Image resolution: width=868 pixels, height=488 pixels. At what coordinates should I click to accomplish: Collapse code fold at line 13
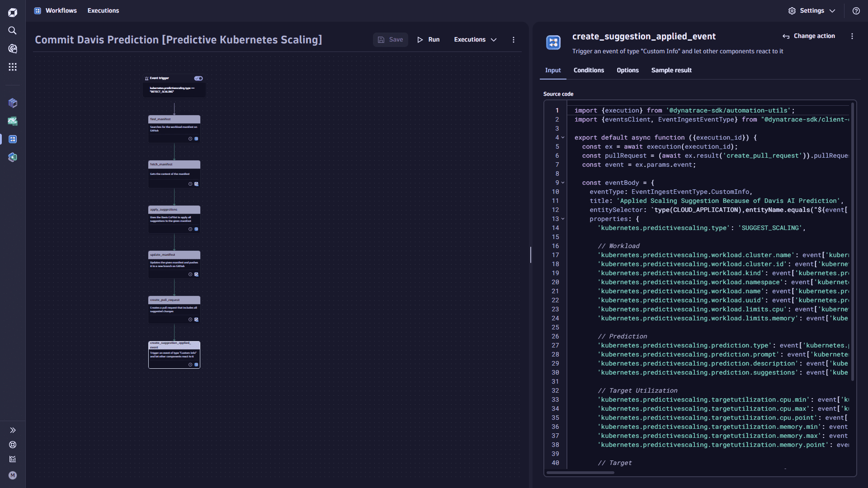(x=563, y=219)
